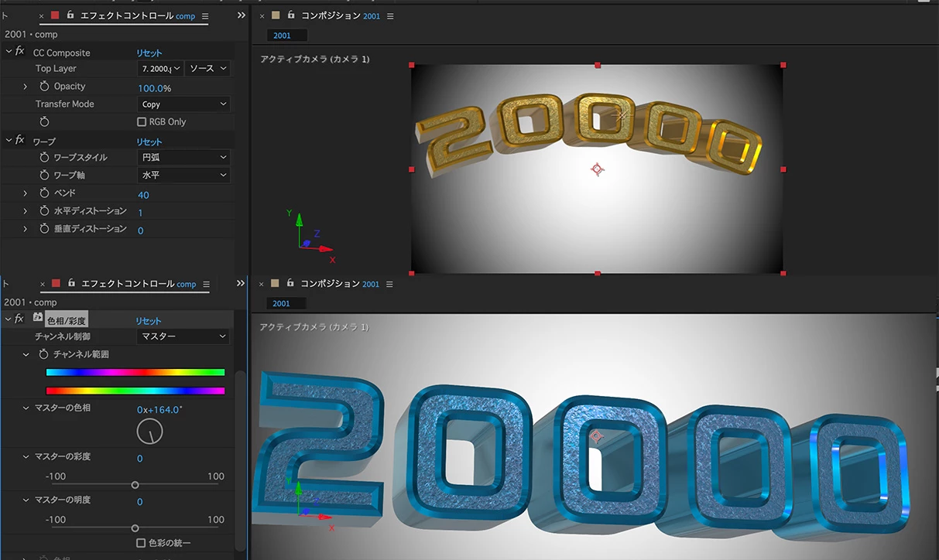Show hidden panels via >> above CC Composite
939x560 pixels.
point(241,15)
